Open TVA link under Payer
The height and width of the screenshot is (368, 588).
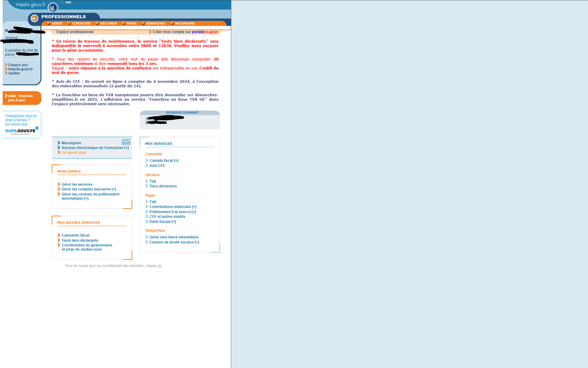pos(153,202)
